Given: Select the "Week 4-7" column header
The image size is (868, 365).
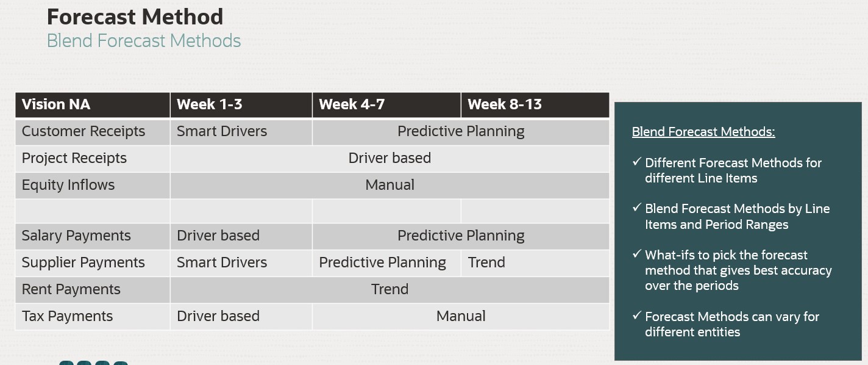Looking at the screenshot, I should [x=352, y=104].
